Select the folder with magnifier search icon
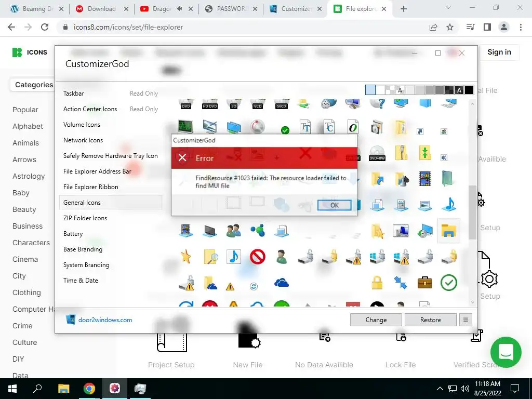 click(210, 257)
